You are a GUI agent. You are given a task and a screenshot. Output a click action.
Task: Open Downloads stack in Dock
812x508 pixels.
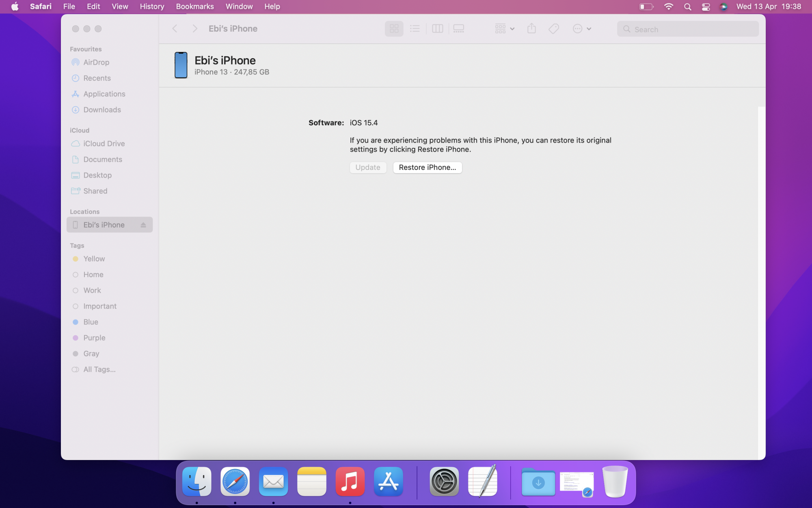point(538,482)
